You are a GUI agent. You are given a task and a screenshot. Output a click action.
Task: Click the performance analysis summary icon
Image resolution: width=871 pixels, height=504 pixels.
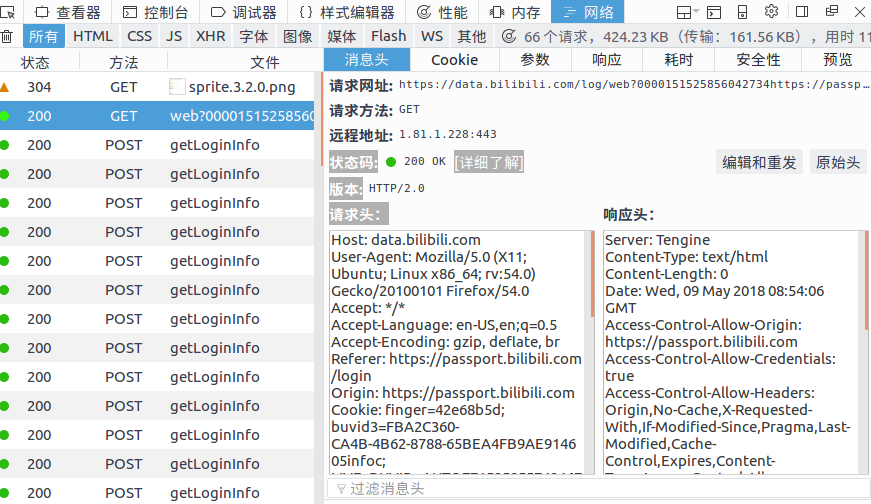pyautogui.click(x=509, y=37)
